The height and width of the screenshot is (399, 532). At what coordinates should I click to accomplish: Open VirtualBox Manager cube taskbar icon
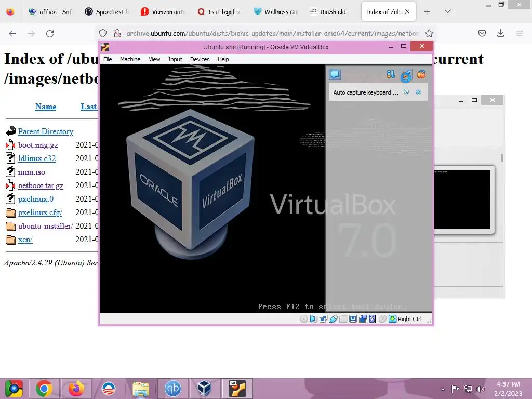point(205,389)
